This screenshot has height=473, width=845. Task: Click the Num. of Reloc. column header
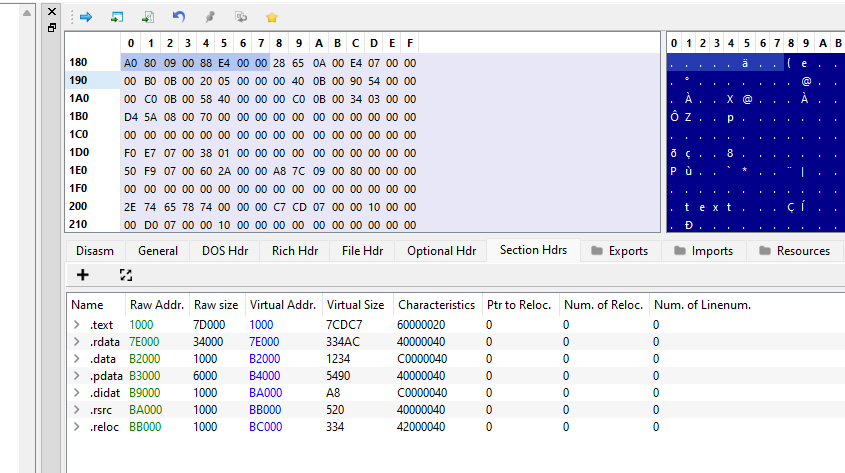[604, 305]
